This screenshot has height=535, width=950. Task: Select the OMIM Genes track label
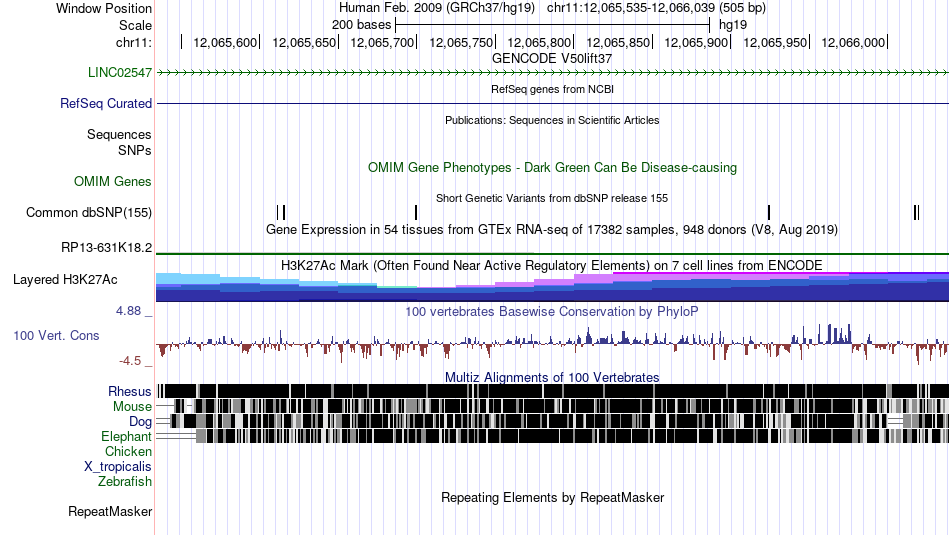point(112,181)
